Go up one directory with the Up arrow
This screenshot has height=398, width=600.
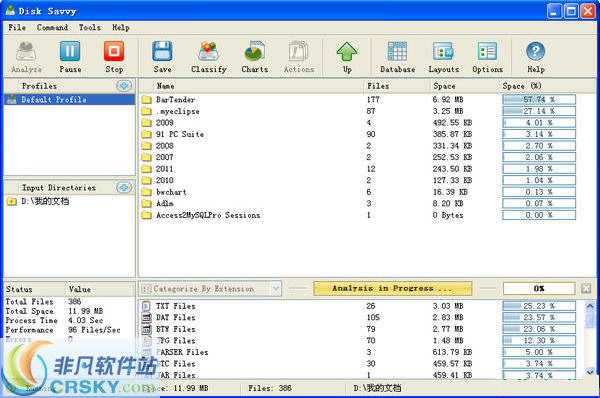pos(347,57)
